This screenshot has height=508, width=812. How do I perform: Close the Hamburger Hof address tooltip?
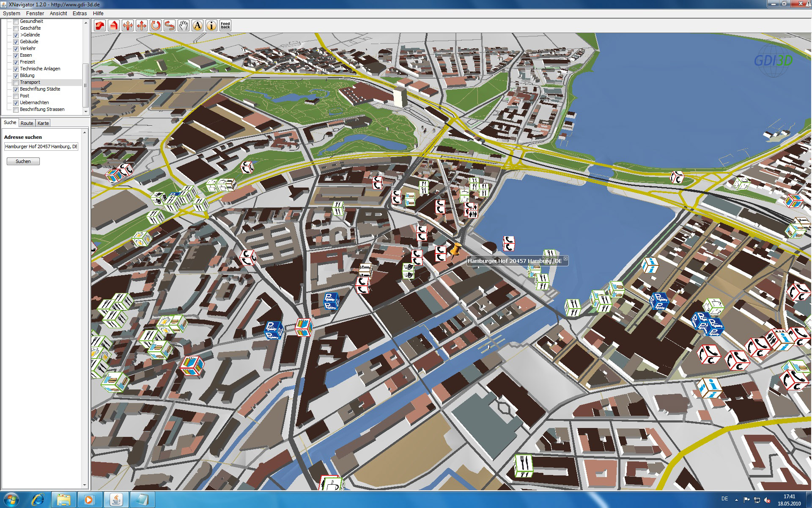(565, 259)
